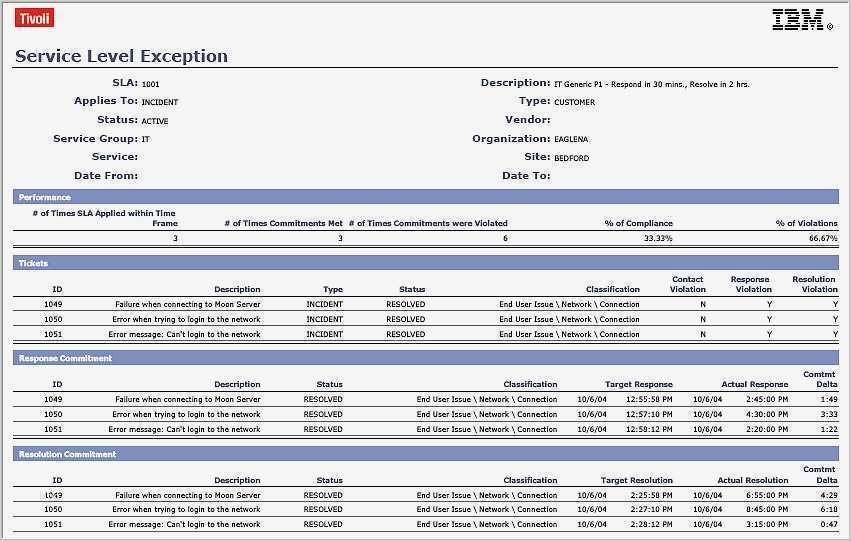Click the response delta value 1:49
Screen dimensions: 851x541
pos(829,399)
